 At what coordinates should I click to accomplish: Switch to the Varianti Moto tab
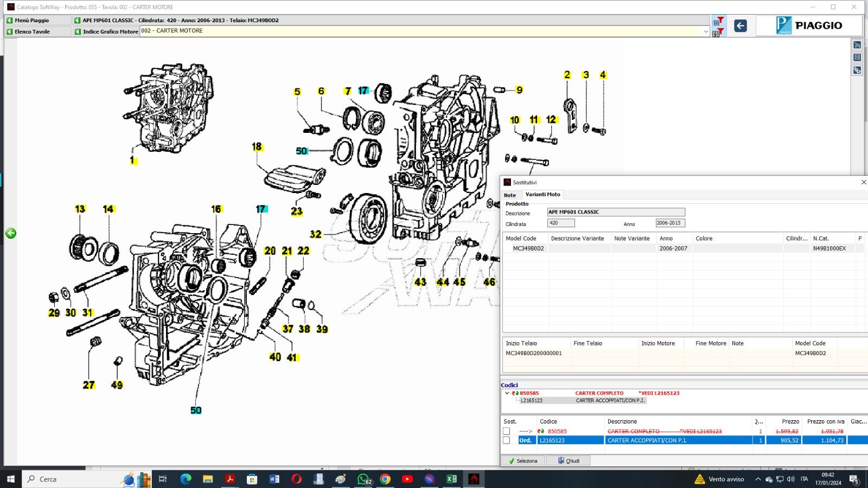[542, 194]
